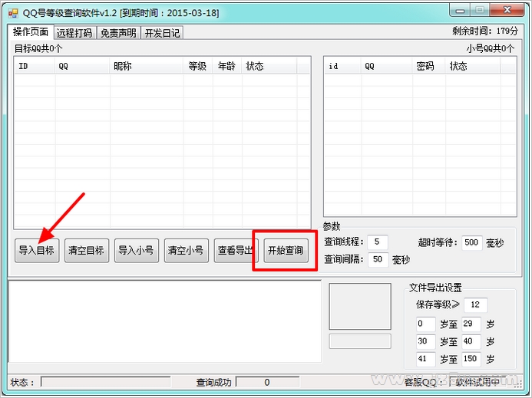
Task: Sort by 等级 column header
Action: click(198, 66)
